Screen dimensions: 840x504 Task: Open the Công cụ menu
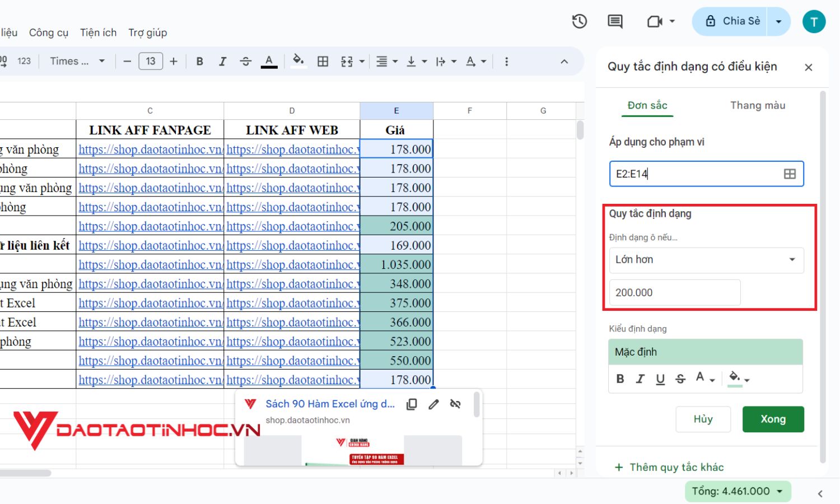point(48,32)
